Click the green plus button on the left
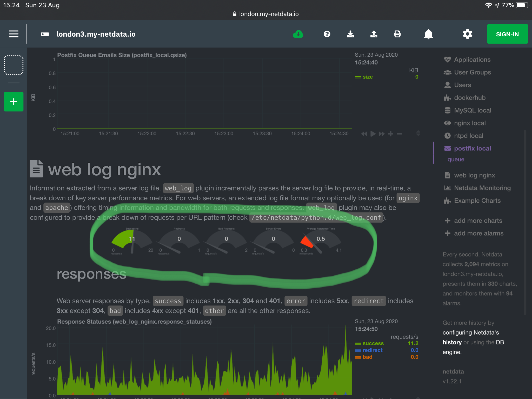This screenshot has height=399, width=532. tap(14, 102)
